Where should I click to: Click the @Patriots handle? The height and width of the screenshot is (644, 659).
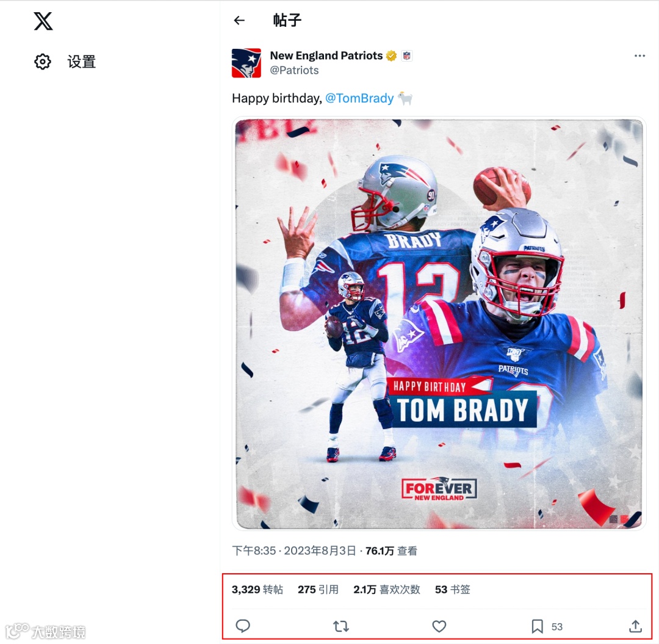294,70
